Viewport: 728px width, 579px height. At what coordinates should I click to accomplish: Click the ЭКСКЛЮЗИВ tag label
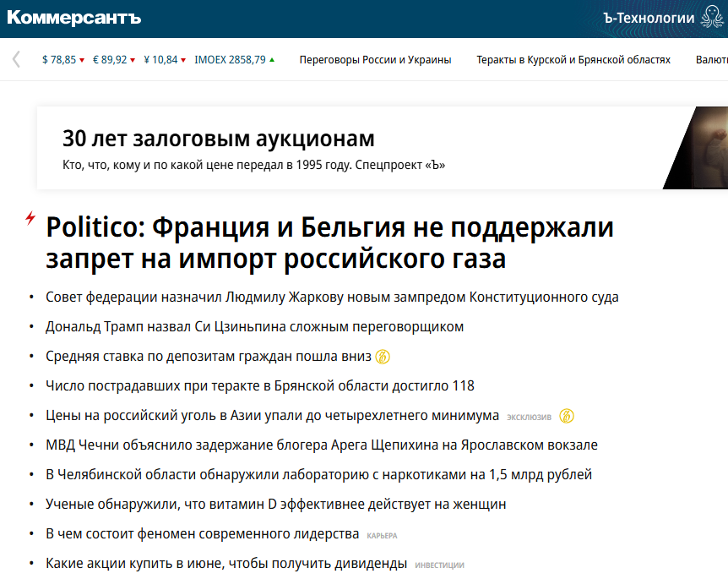[x=529, y=417]
